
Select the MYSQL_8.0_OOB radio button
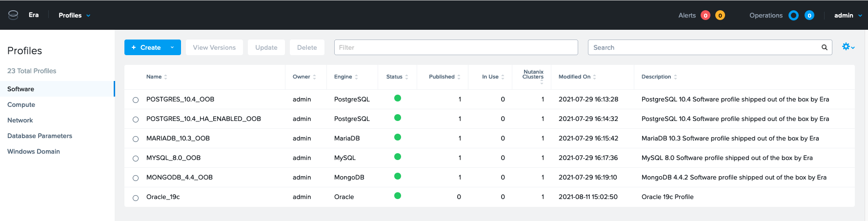point(136,159)
